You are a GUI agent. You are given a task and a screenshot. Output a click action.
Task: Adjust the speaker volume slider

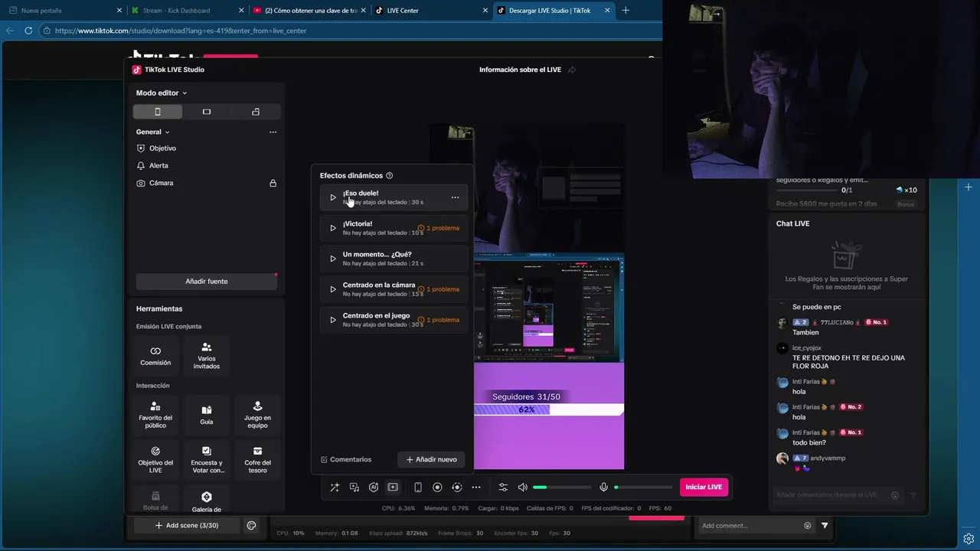pos(562,487)
